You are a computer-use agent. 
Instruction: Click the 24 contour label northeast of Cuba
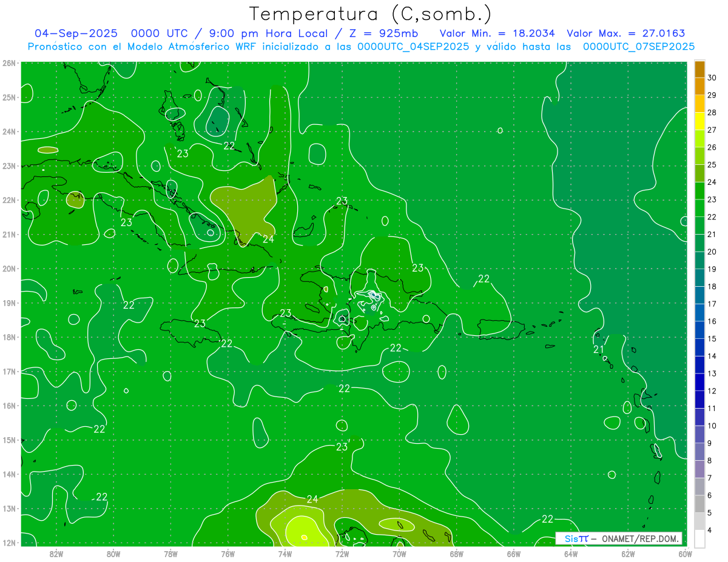coord(268,239)
